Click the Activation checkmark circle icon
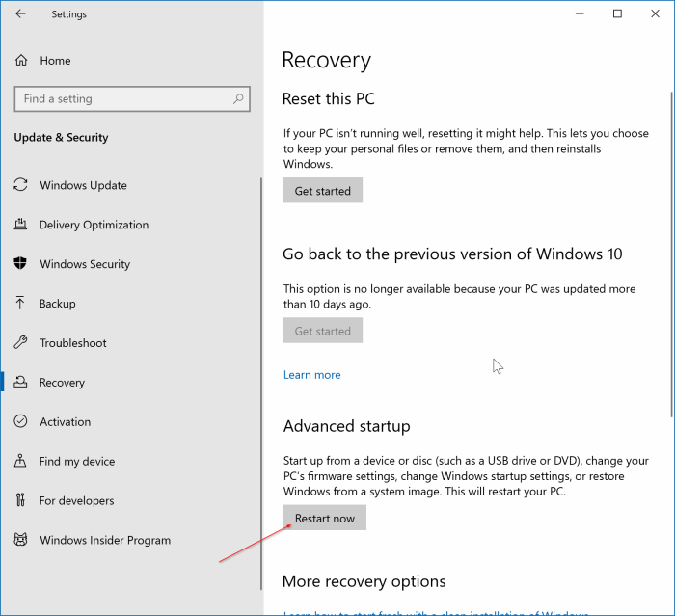This screenshot has width=675, height=616. click(20, 421)
